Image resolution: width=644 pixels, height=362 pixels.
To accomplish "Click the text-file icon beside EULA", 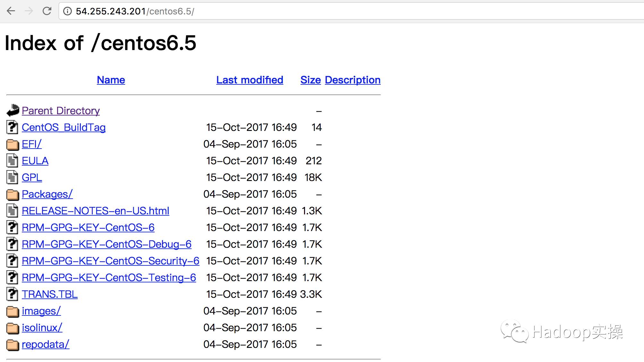I will click(12, 161).
